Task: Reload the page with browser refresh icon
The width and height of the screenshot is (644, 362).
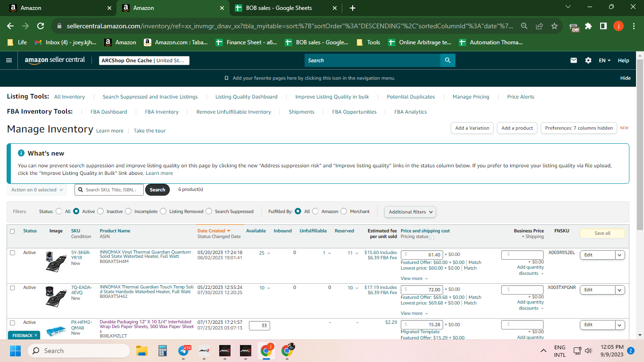Action: pos(41,26)
